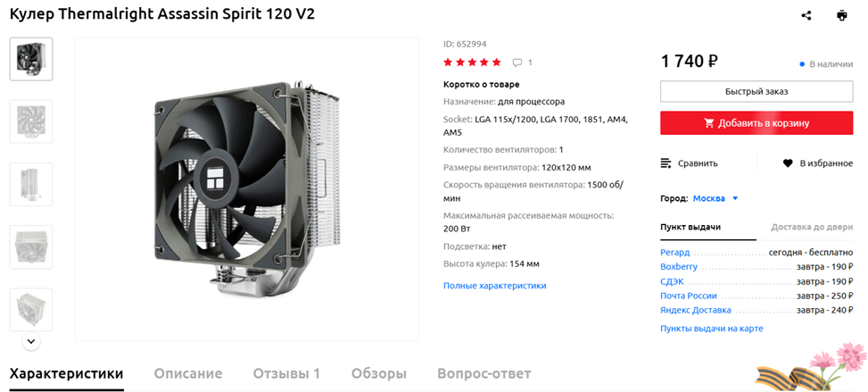This screenshot has width=868, height=392.
Task: Click the Пункты выдачи на карте link
Action: click(712, 329)
